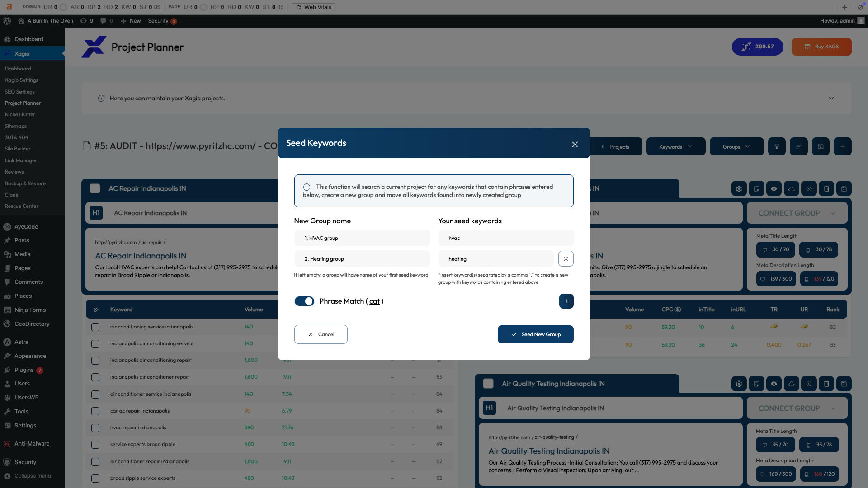Check 'car ac repair indianapolis' keyword row
Image resolution: width=868 pixels, height=488 pixels.
click(x=95, y=411)
